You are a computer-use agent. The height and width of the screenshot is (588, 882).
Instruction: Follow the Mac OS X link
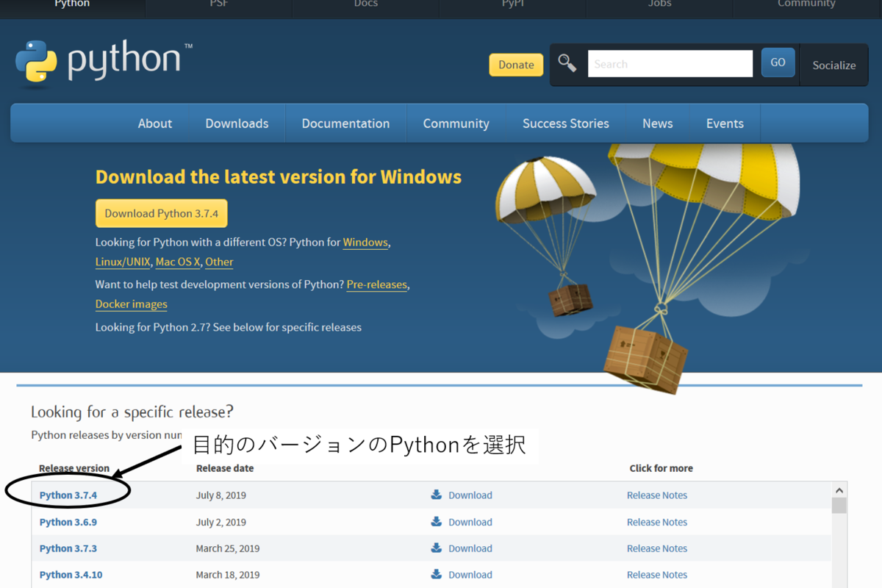coord(178,262)
